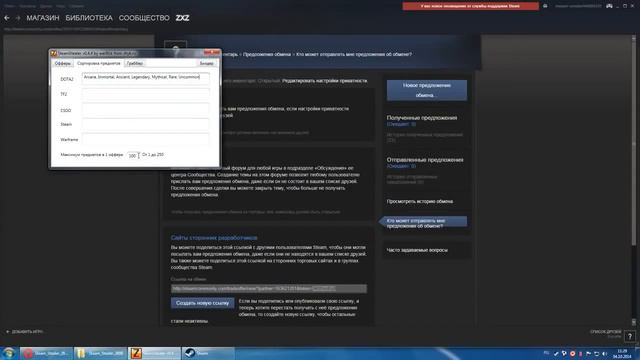Open Отправленные предложения link
Image resolution: width=640 pixels, height=360 pixels.
[425, 160]
